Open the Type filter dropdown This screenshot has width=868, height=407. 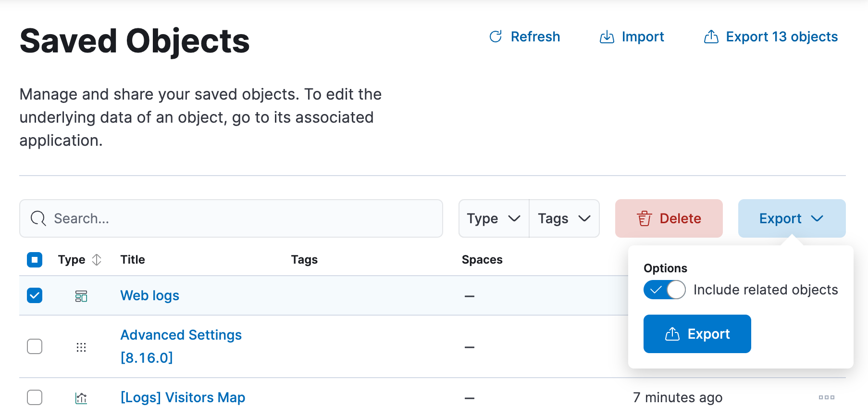point(494,218)
